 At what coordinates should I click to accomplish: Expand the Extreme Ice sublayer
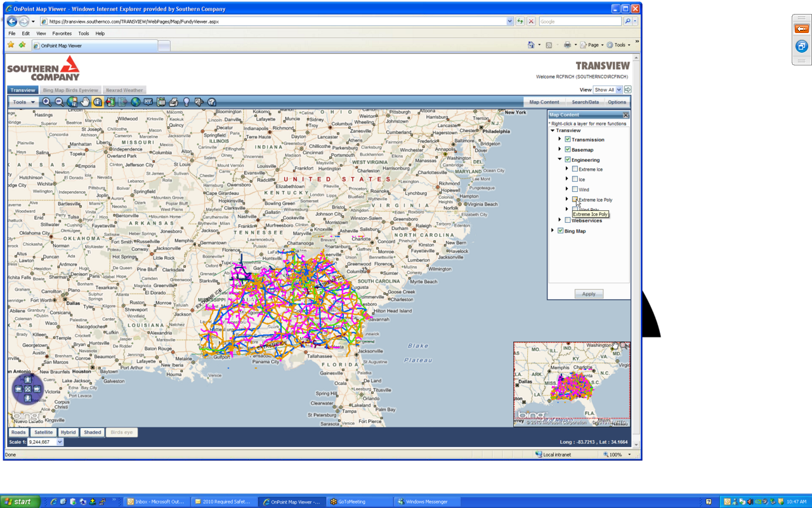(x=567, y=170)
